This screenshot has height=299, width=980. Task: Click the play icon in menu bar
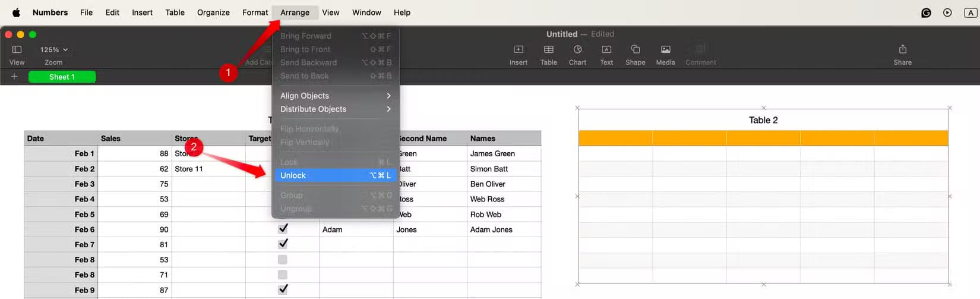(x=947, y=12)
